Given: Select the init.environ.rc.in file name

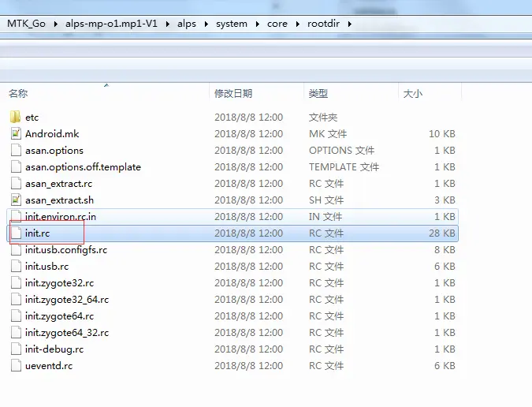Looking at the screenshot, I should 61,217.
